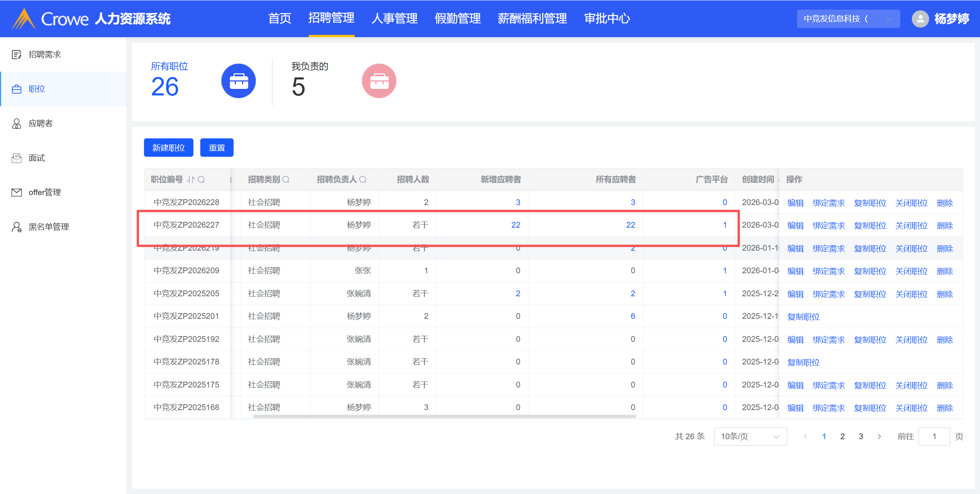Sort by 职位编号 using the sort arrows
Screen dimensions: 980x494
[191, 179]
